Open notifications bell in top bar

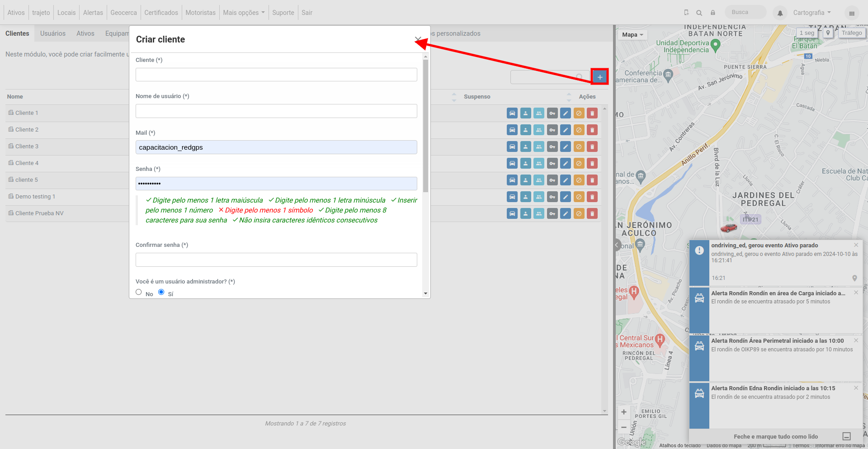point(780,13)
